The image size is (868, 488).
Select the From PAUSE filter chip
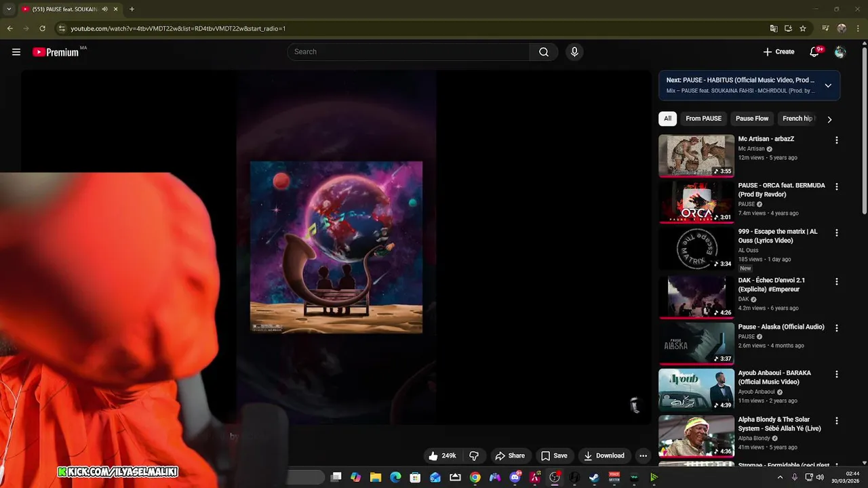click(703, 119)
